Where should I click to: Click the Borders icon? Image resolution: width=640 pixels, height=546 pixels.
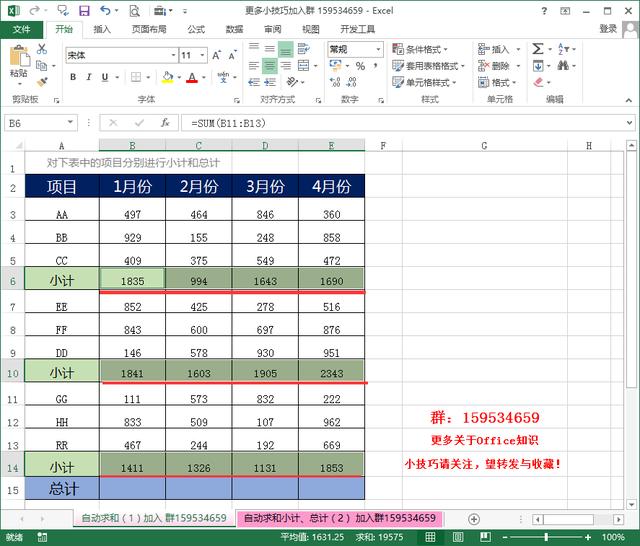click(136, 77)
